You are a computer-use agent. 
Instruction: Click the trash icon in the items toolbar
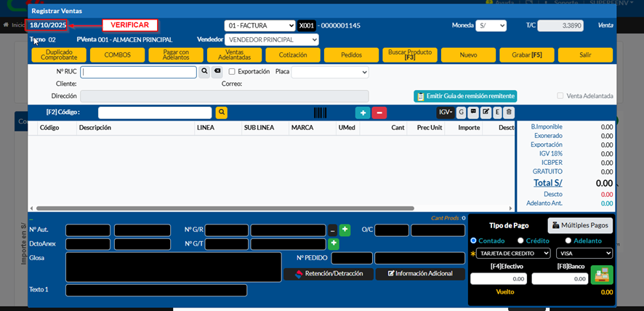tap(509, 113)
